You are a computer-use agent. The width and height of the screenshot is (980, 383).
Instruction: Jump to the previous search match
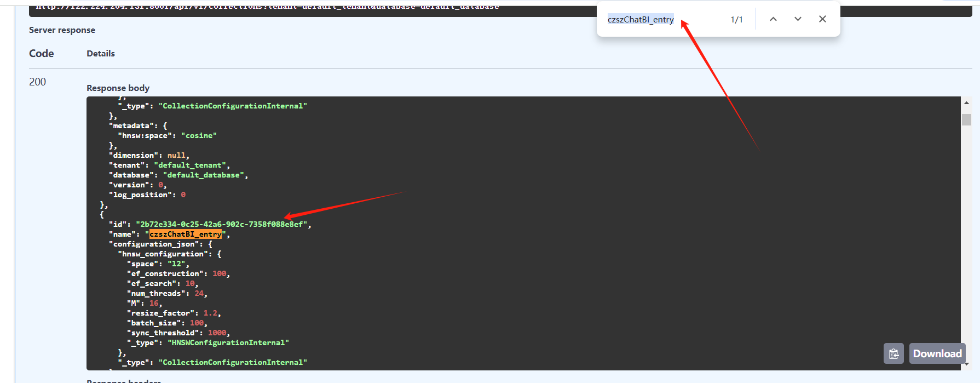(773, 19)
